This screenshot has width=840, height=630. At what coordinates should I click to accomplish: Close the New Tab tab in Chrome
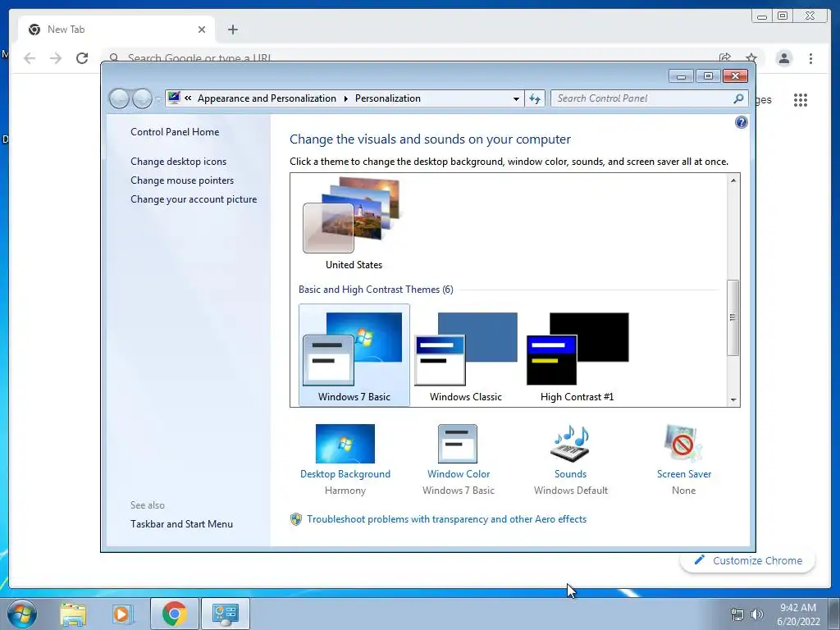(x=202, y=30)
